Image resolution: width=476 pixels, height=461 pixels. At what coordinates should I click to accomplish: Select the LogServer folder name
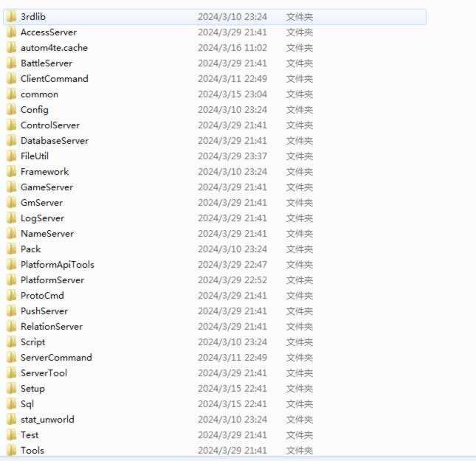click(43, 218)
